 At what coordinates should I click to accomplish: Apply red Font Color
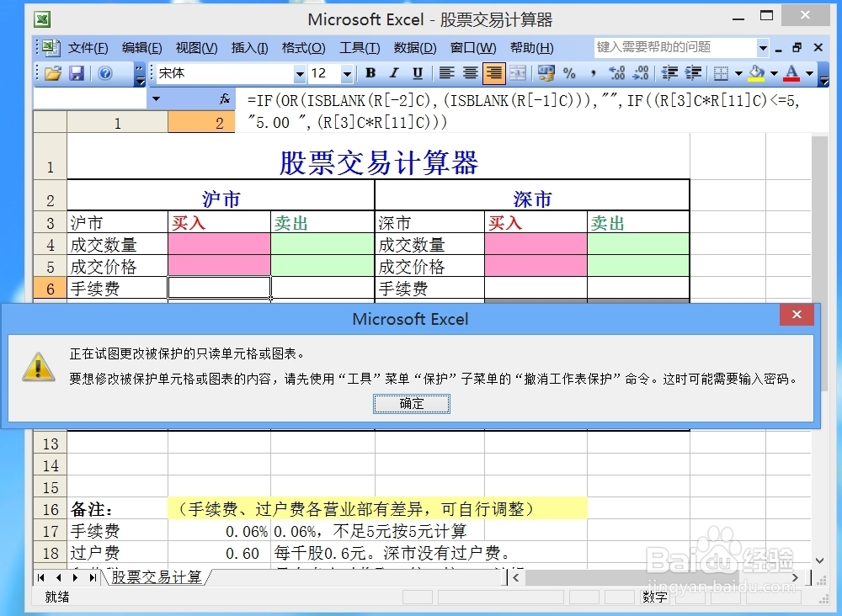(x=791, y=73)
